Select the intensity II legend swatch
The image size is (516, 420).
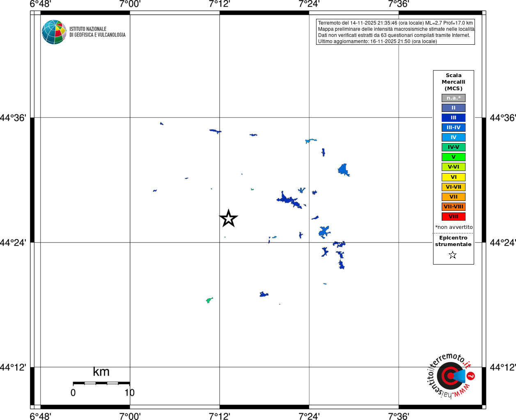point(453,108)
